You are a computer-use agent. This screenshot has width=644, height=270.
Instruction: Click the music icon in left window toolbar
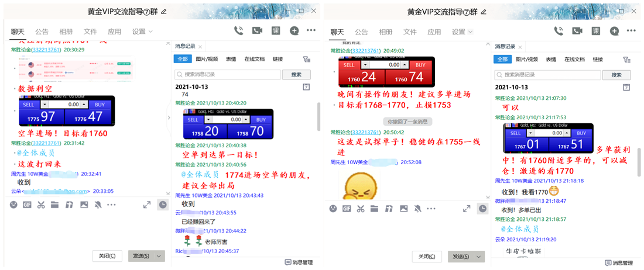(70, 205)
